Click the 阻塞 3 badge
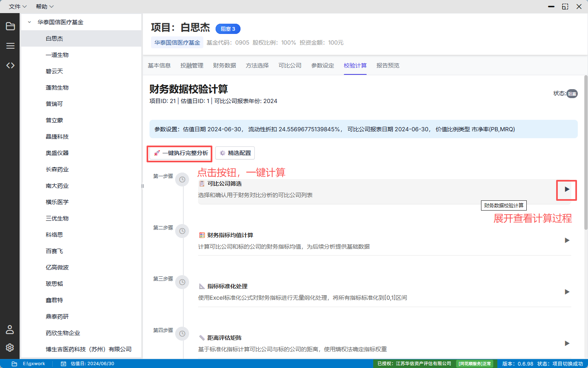 click(x=228, y=29)
